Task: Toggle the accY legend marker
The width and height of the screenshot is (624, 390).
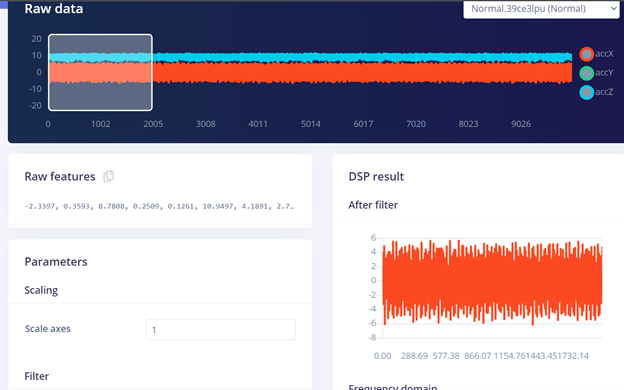Action: 587,73
